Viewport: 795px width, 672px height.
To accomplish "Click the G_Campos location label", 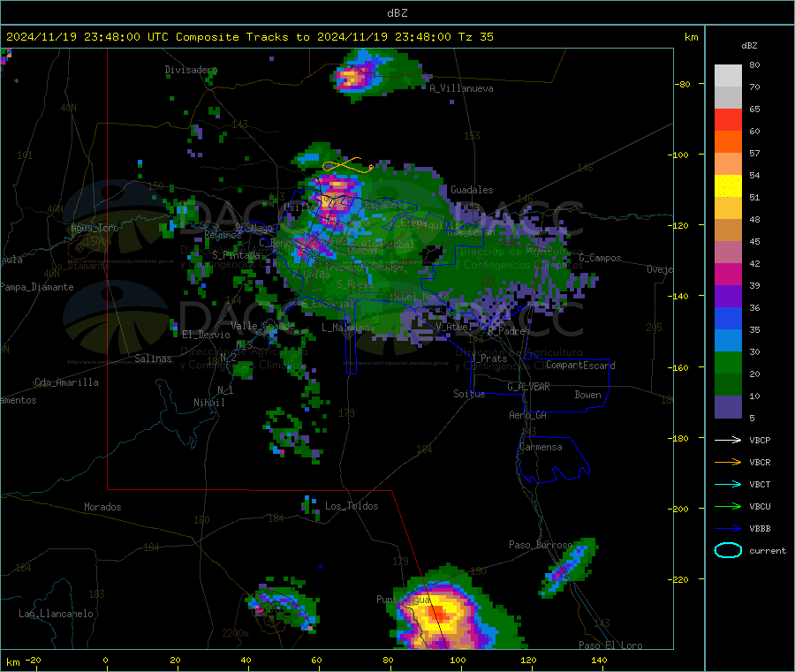I will [x=601, y=258].
